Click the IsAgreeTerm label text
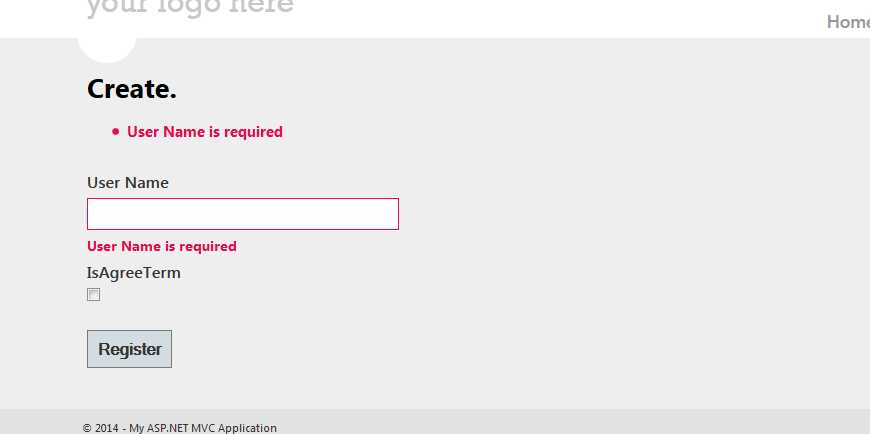The height and width of the screenshot is (434, 870). 134,273
